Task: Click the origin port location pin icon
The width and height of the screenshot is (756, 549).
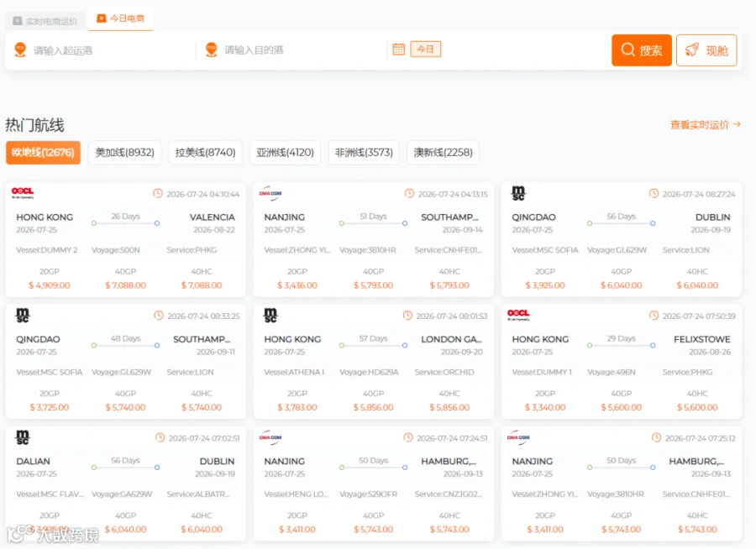Action: (20, 50)
